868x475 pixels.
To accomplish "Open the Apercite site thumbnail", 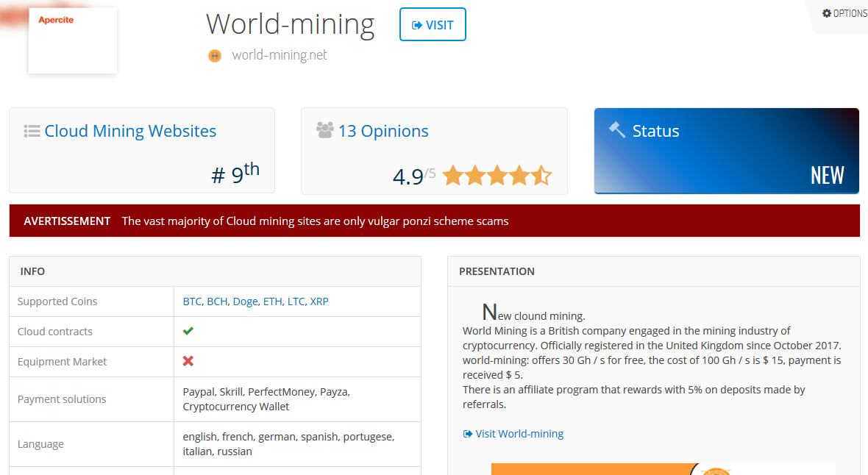I will 73,40.
